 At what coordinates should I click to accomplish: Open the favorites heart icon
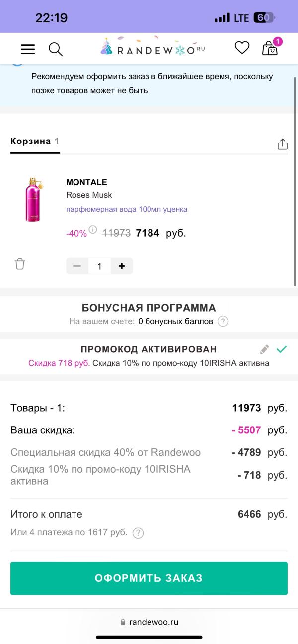(242, 48)
